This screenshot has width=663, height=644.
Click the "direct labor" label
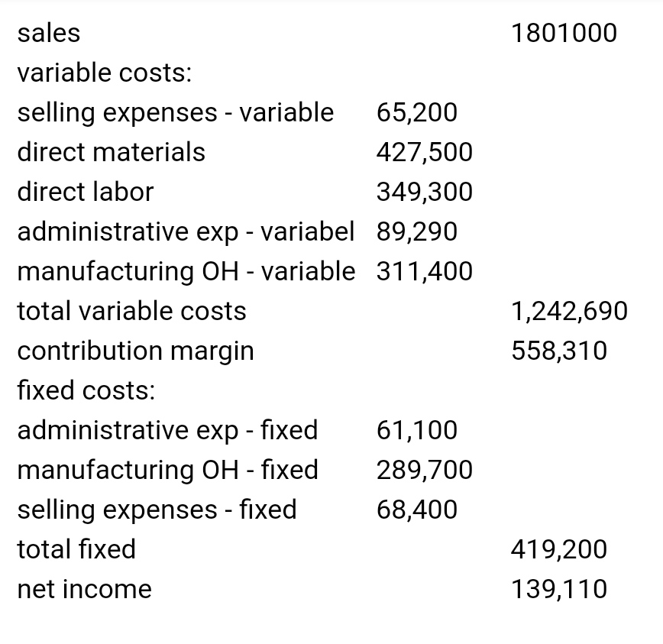point(85,192)
